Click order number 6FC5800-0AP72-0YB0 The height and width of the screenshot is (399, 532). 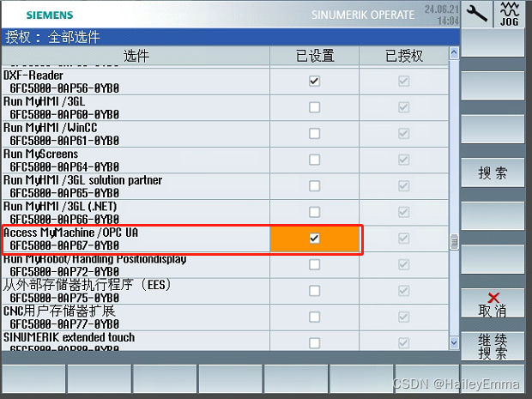(x=64, y=272)
